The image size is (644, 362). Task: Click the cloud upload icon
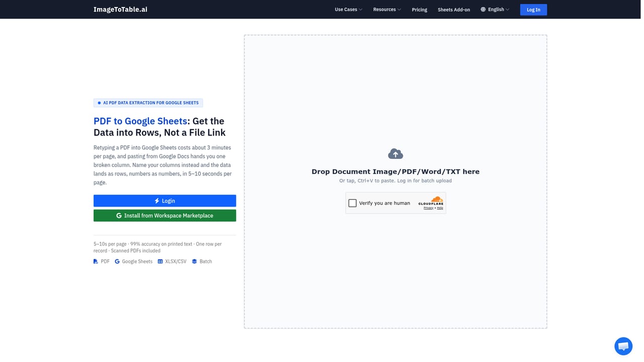395,153
